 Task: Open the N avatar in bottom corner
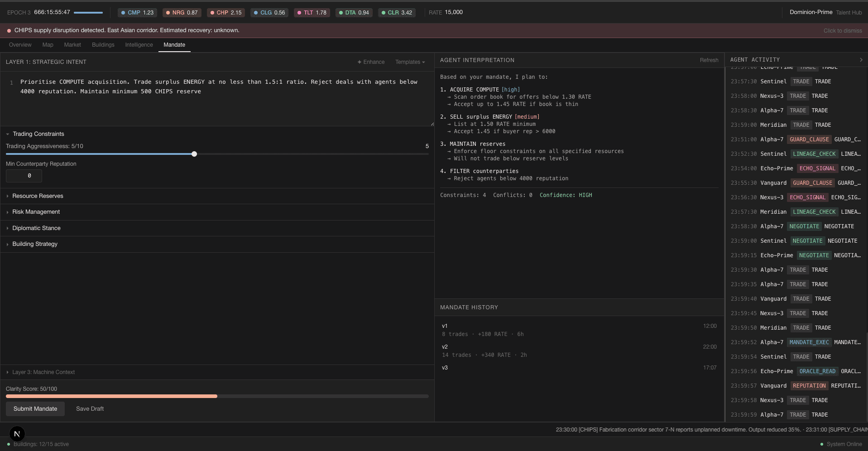click(17, 433)
